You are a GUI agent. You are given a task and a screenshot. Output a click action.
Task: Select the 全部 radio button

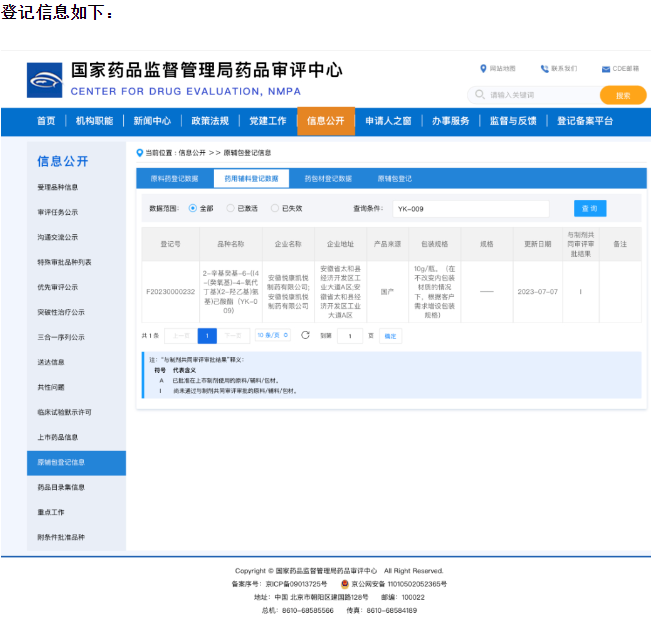tap(193, 208)
